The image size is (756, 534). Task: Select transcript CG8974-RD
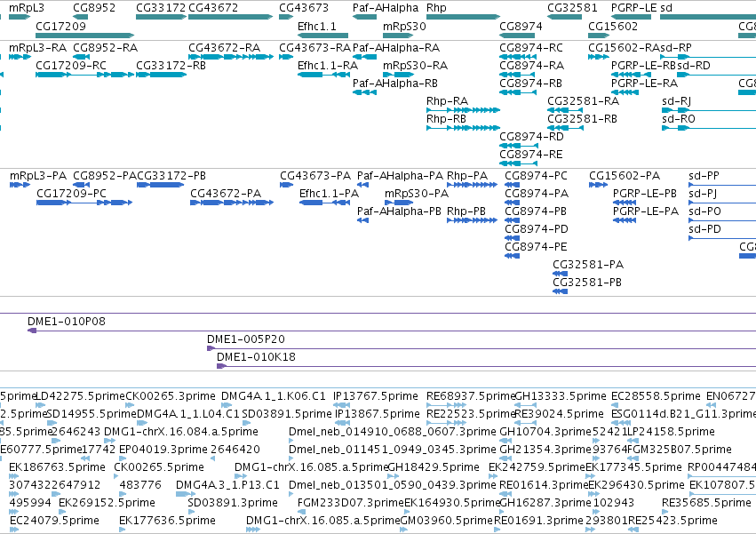(x=531, y=137)
